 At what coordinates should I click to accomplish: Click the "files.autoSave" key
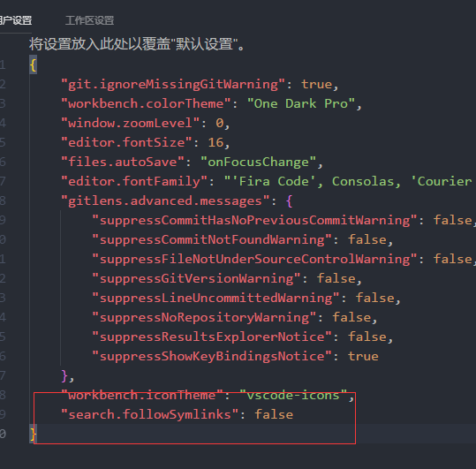[x=123, y=163]
